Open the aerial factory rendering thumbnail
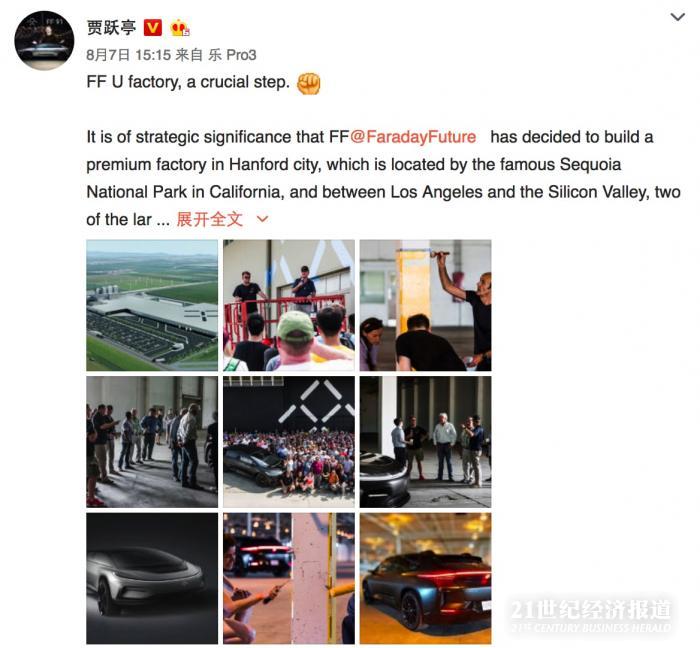This screenshot has height=648, width=700. click(x=152, y=305)
